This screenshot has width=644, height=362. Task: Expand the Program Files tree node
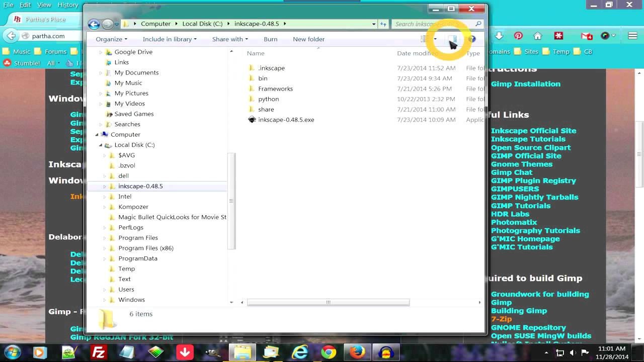[105, 238]
